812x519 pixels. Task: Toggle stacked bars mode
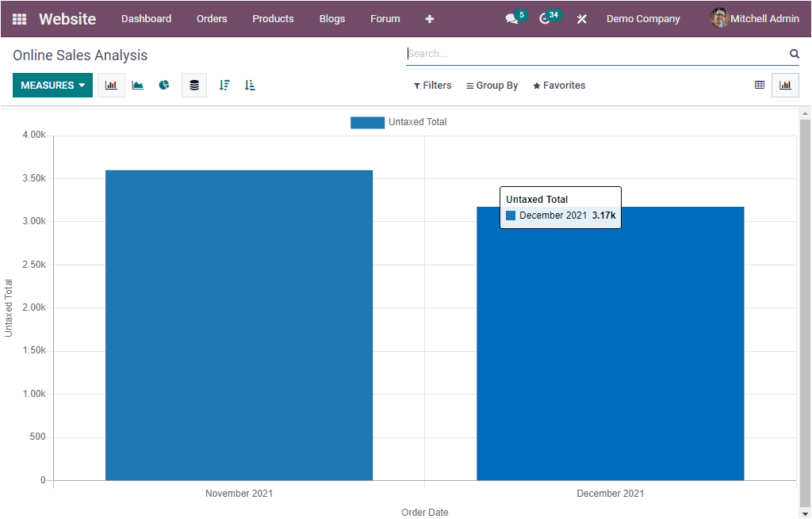[194, 85]
